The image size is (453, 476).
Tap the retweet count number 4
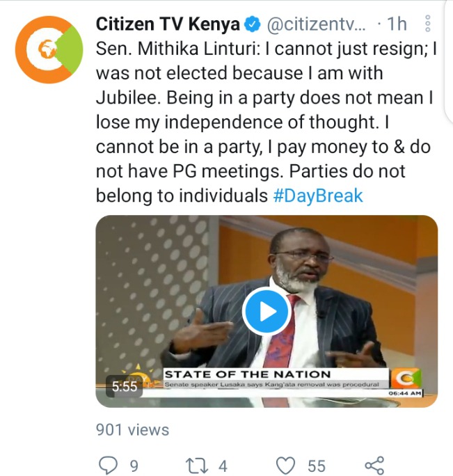pos(223,466)
